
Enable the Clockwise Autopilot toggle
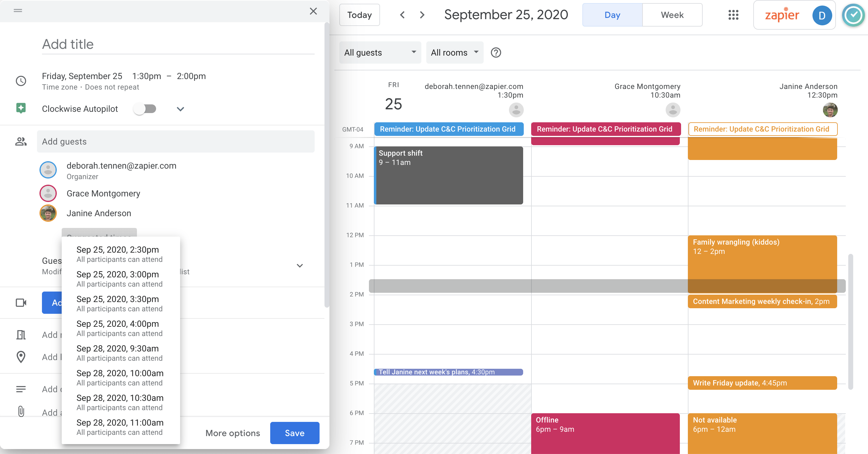[x=145, y=109]
